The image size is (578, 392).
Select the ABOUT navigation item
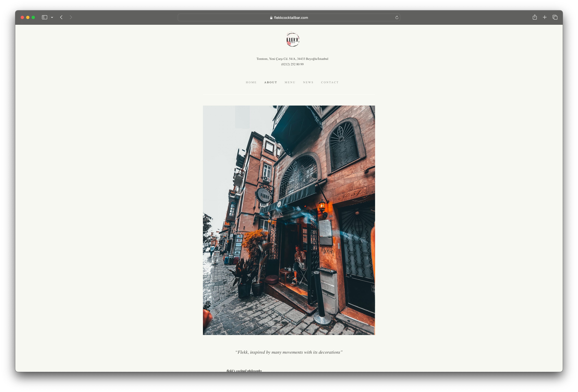[271, 82]
